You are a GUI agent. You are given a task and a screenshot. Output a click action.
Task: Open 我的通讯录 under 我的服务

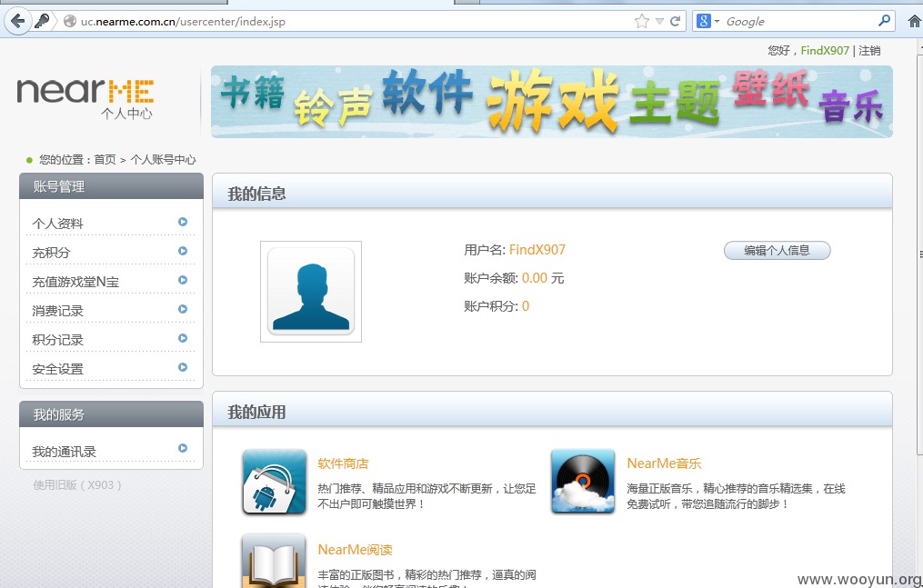point(65,452)
